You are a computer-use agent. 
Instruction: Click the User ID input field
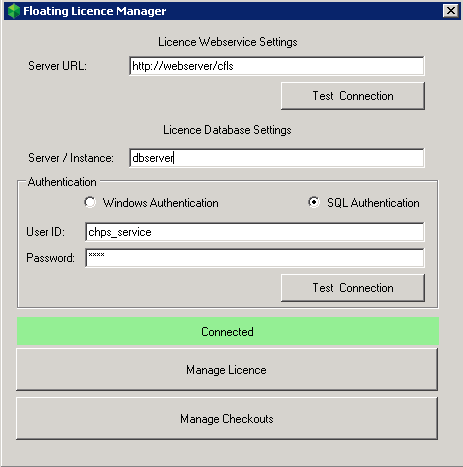point(255,232)
